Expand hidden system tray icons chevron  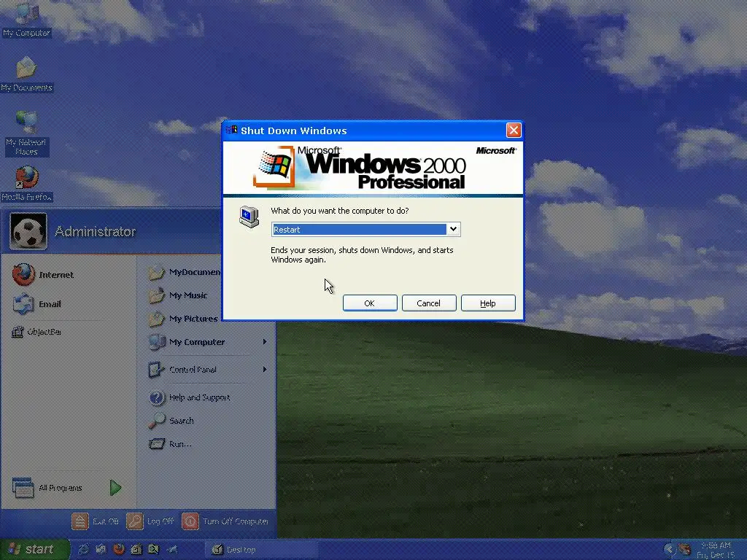tap(670, 549)
